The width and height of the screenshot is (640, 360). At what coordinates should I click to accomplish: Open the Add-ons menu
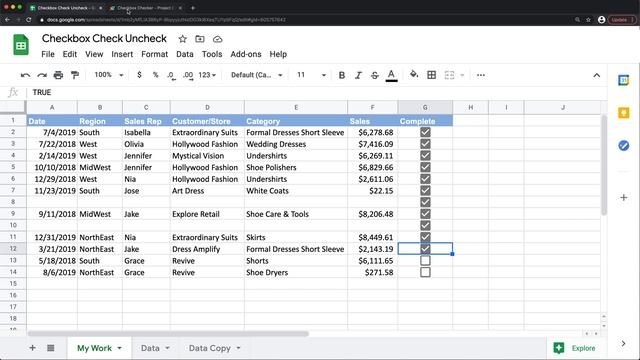[246, 54]
